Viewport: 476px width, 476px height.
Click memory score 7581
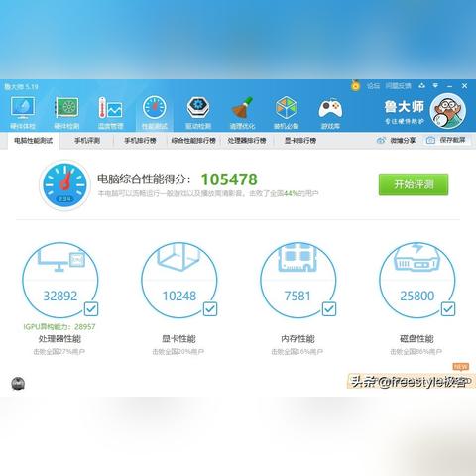click(x=297, y=296)
